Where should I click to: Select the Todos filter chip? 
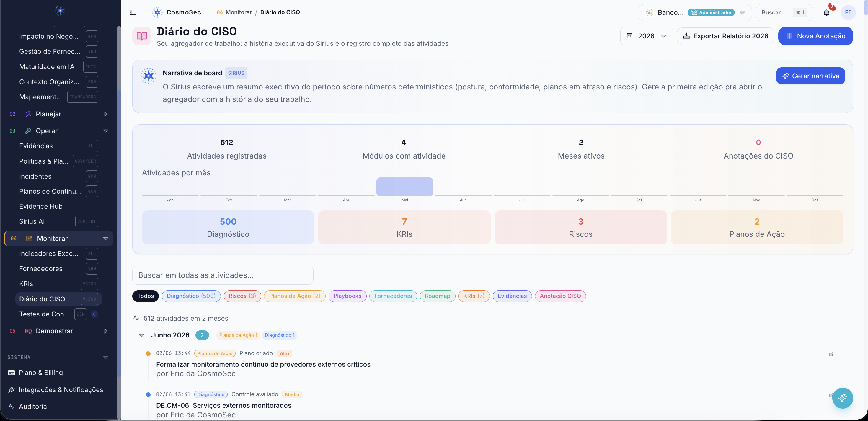(x=145, y=296)
